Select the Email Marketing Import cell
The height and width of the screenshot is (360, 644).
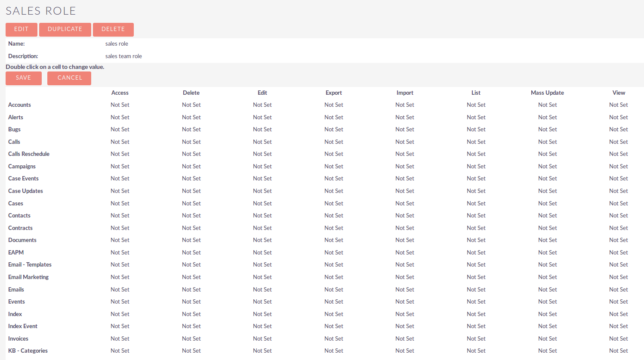point(404,277)
